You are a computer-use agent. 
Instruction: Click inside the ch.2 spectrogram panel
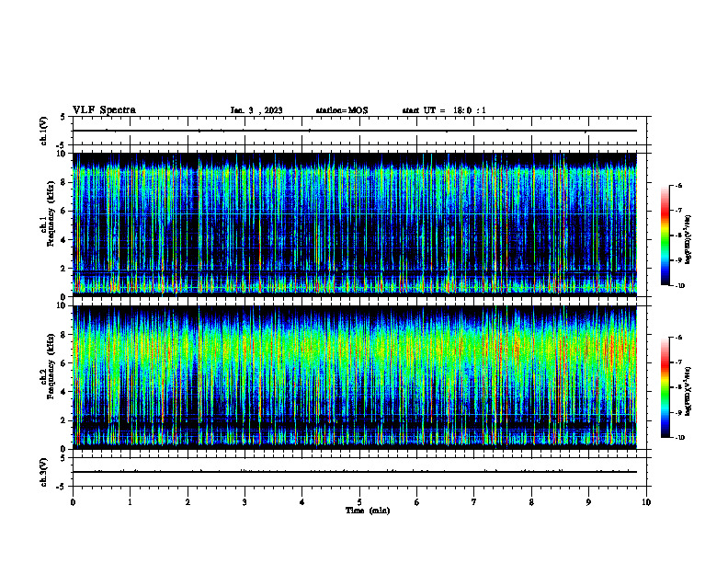coord(355,377)
